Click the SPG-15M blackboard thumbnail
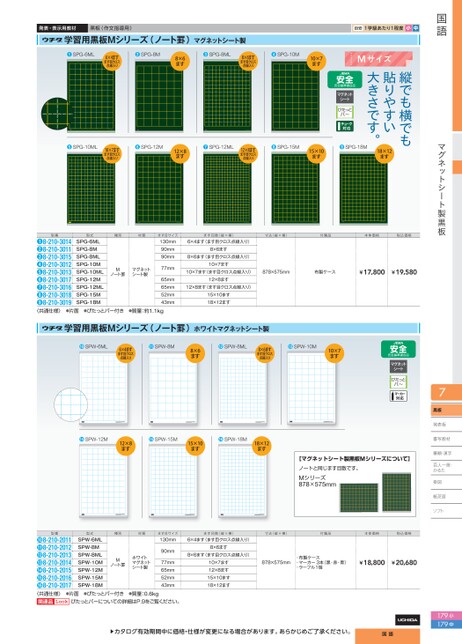The width and height of the screenshot is (462, 644). [x=295, y=189]
